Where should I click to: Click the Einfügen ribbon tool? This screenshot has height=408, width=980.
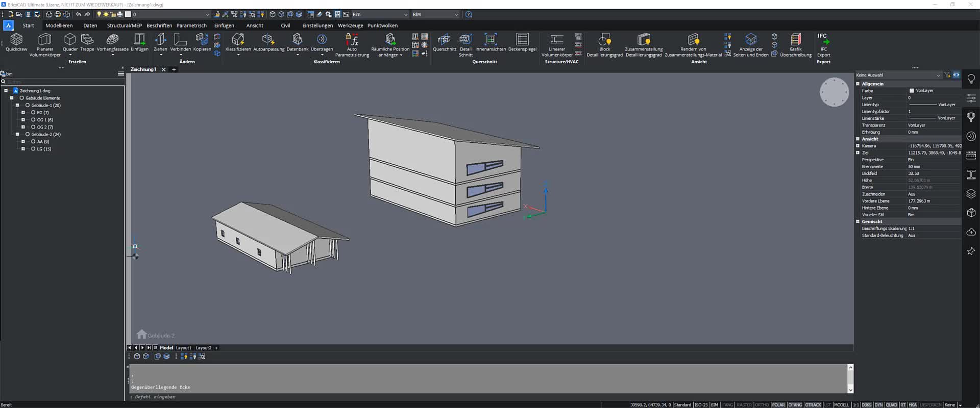139,43
